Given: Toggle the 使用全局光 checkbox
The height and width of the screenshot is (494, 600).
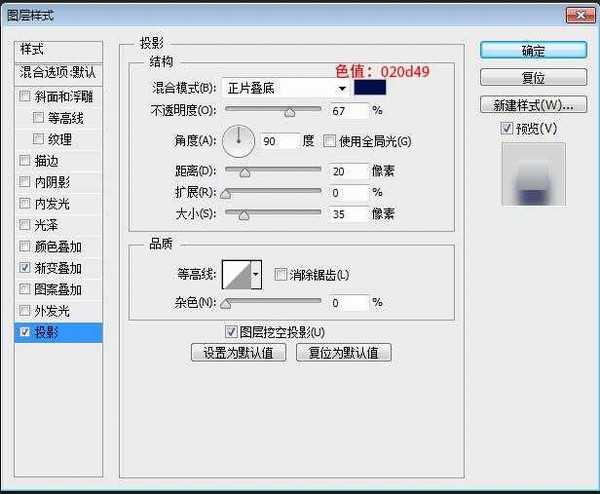Looking at the screenshot, I should click(x=329, y=142).
